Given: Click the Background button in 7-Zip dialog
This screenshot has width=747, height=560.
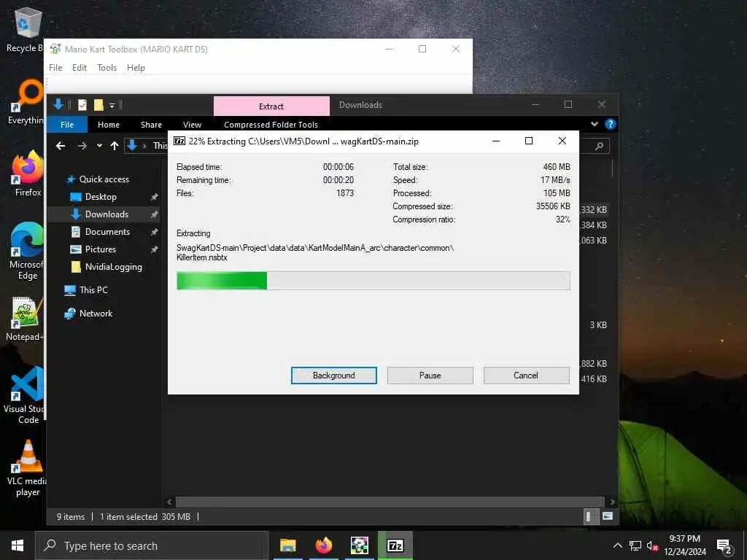Looking at the screenshot, I should pos(333,376).
